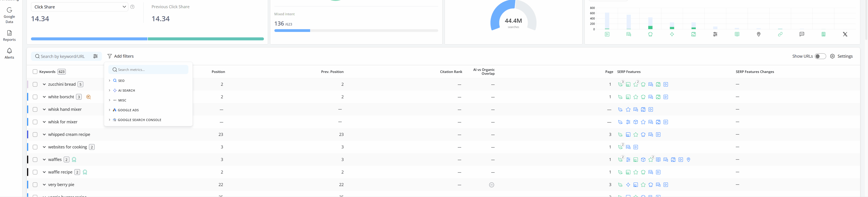The width and height of the screenshot is (868, 197).
Task: Open the Alerts bell in sidebar
Action: (9, 53)
